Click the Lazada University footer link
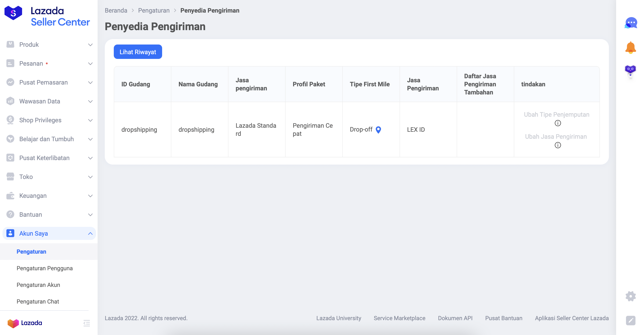This screenshot has width=644, height=335. pos(338,318)
